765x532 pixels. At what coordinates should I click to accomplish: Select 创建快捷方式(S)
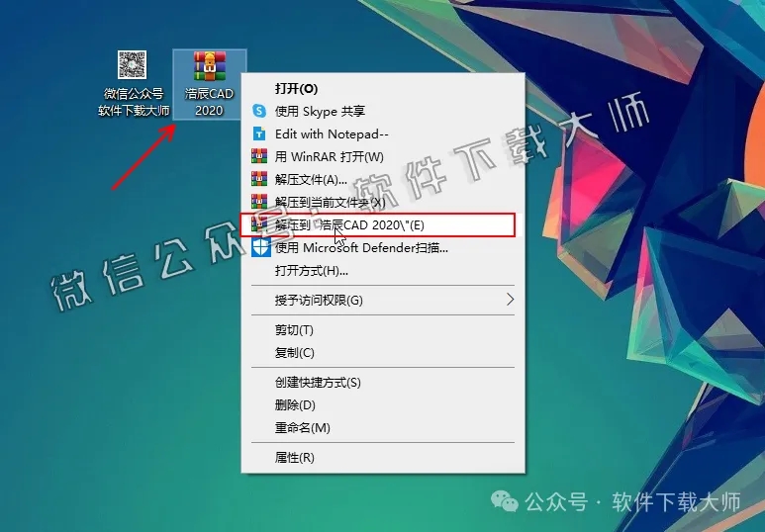pyautogui.click(x=383, y=383)
